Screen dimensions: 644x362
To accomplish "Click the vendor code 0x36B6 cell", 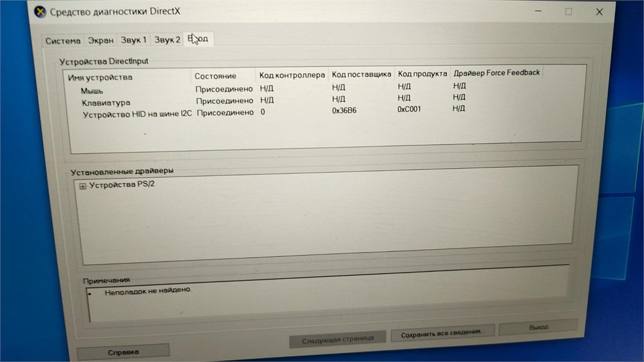I will coord(344,110).
